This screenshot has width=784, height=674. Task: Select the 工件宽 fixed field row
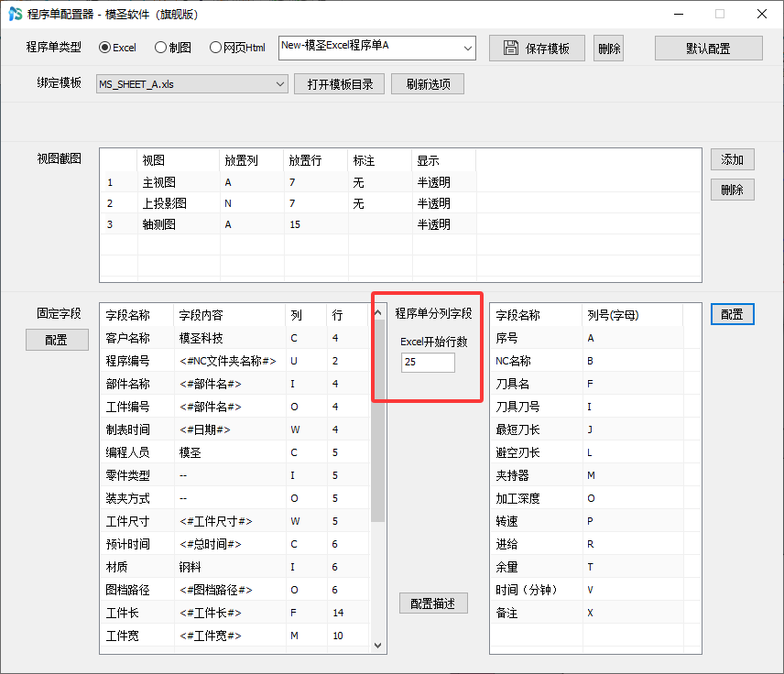click(x=235, y=636)
